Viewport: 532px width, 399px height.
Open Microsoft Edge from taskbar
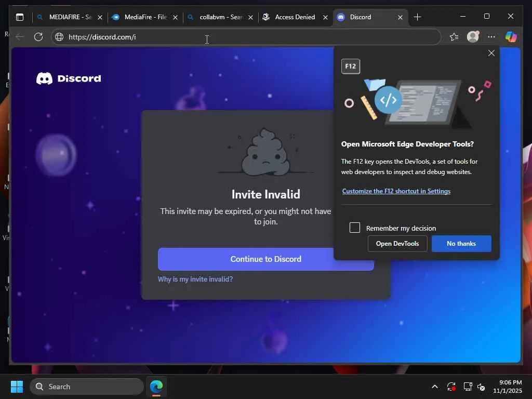156,387
